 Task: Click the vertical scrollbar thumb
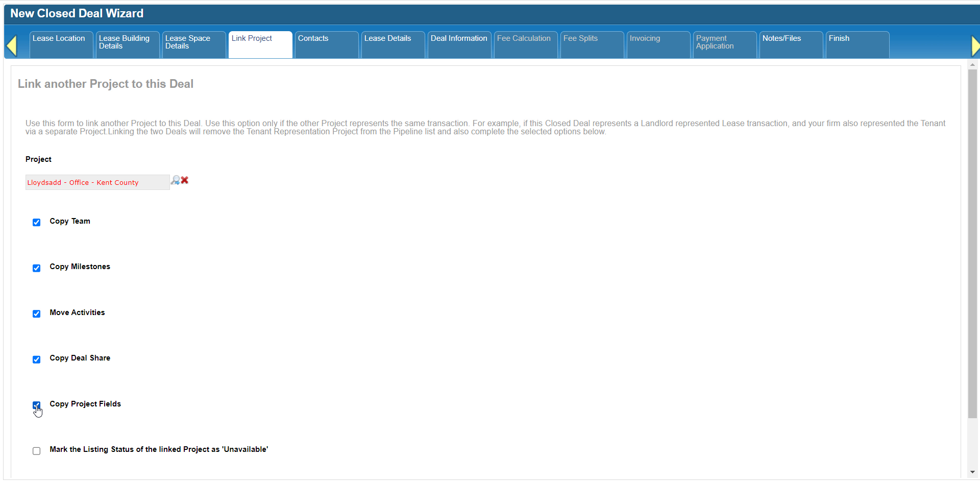coord(972,243)
